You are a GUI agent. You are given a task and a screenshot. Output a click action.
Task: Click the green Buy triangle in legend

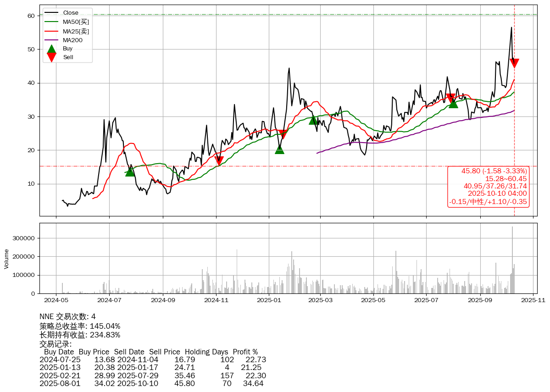tap(52, 49)
